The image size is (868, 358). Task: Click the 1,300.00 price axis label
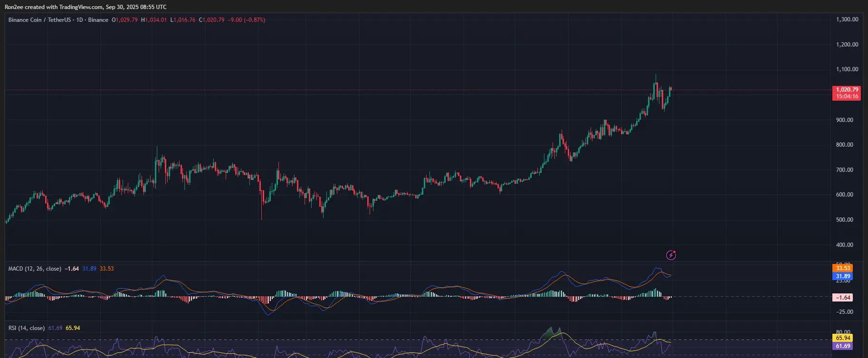click(847, 19)
